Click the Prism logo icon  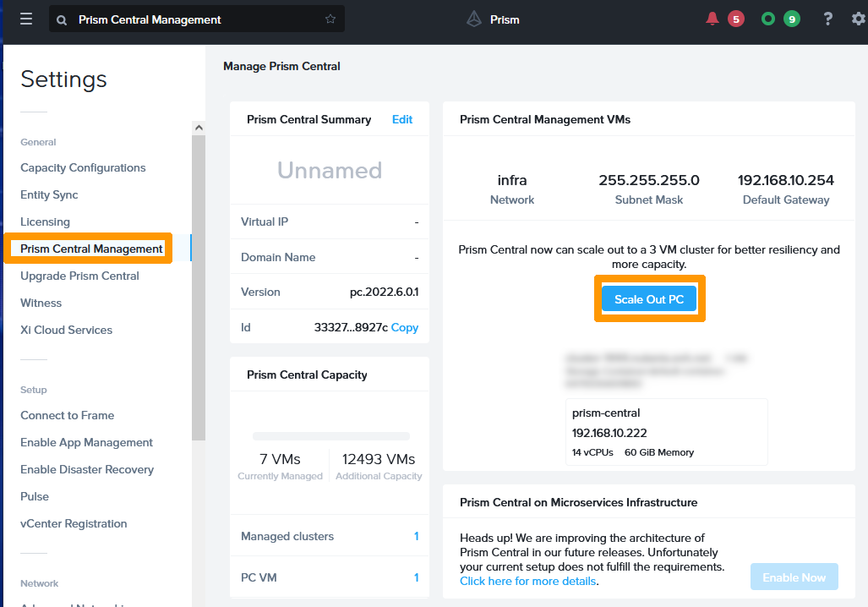[x=474, y=19]
